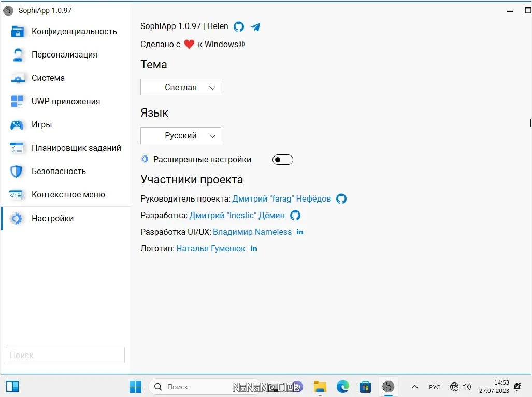532x397 pixels.
Task: Open the Telegram paper plane icon
Action: click(255, 27)
